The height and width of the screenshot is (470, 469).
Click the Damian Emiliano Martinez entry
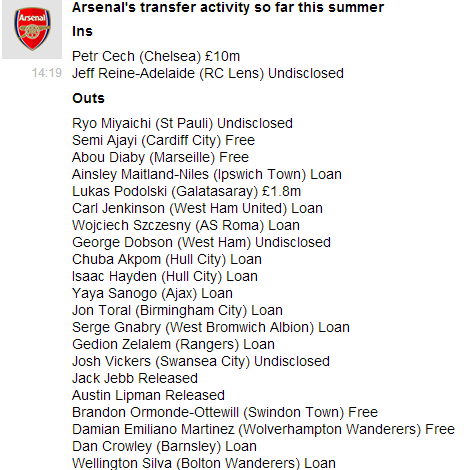(x=263, y=429)
